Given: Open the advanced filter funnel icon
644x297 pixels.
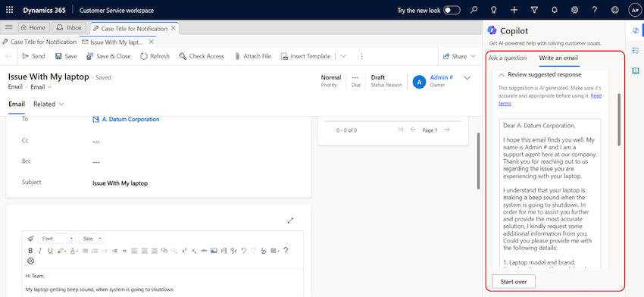Looking at the screenshot, I should coord(534,11).
